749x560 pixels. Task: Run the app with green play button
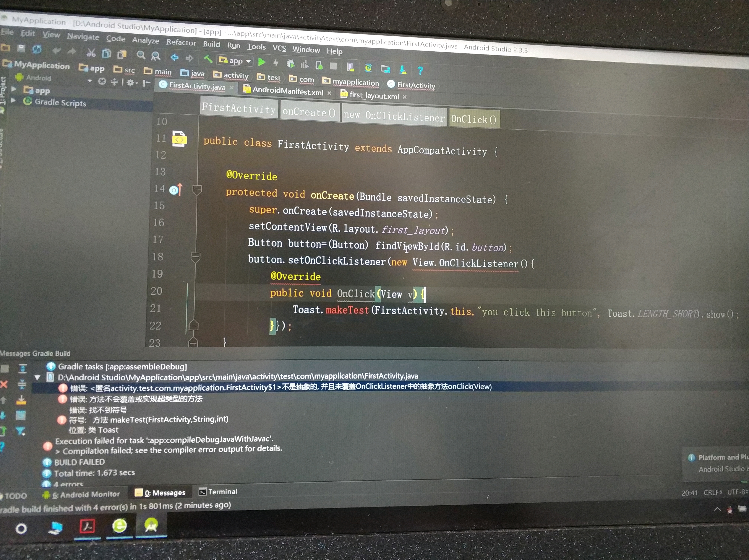point(261,62)
